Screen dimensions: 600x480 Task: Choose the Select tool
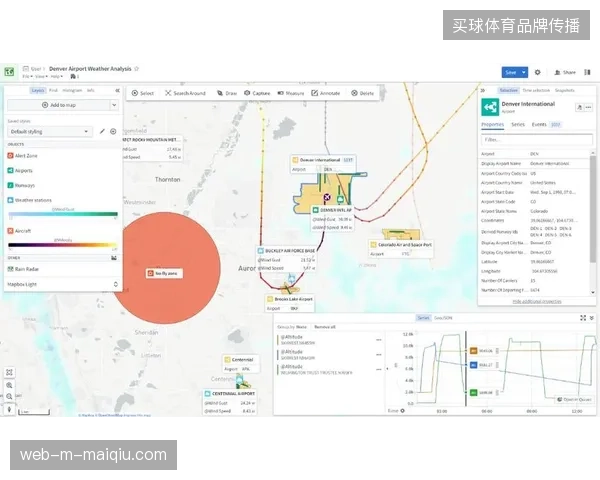click(143, 93)
